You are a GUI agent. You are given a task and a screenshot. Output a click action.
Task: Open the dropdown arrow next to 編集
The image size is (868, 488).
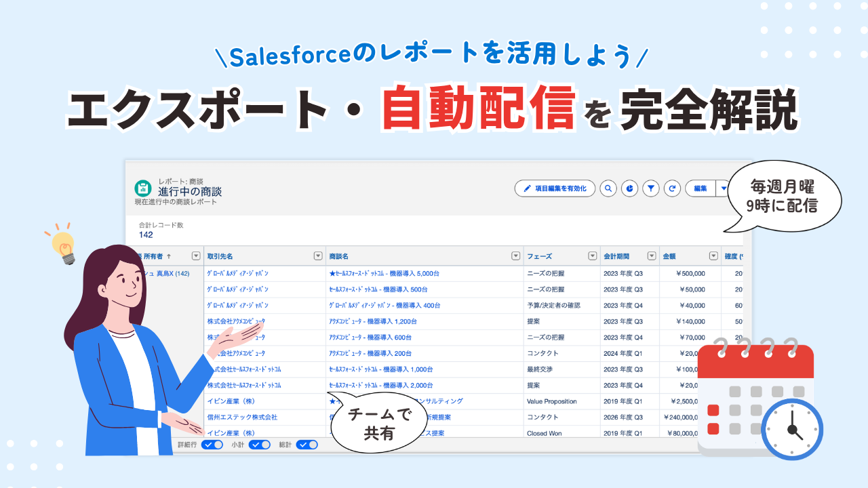pyautogui.click(x=724, y=188)
